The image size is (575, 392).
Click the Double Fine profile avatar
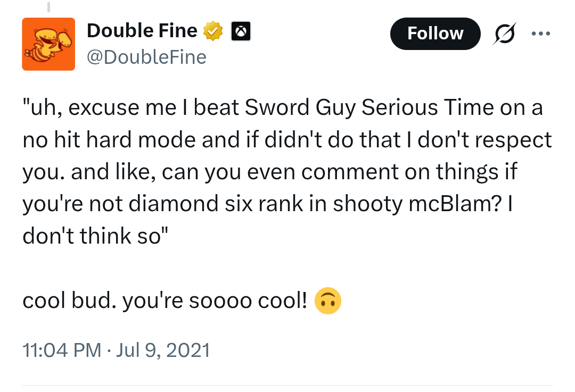click(x=48, y=44)
